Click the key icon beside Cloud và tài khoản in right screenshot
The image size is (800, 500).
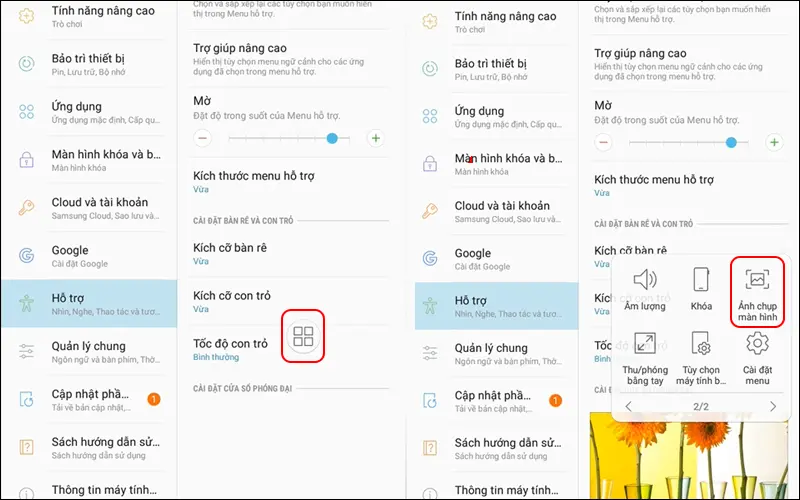coord(430,211)
